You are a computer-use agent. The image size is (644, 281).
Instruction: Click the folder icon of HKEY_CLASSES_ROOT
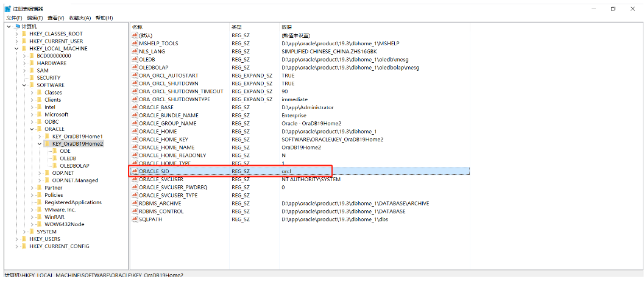pyautogui.click(x=24, y=34)
